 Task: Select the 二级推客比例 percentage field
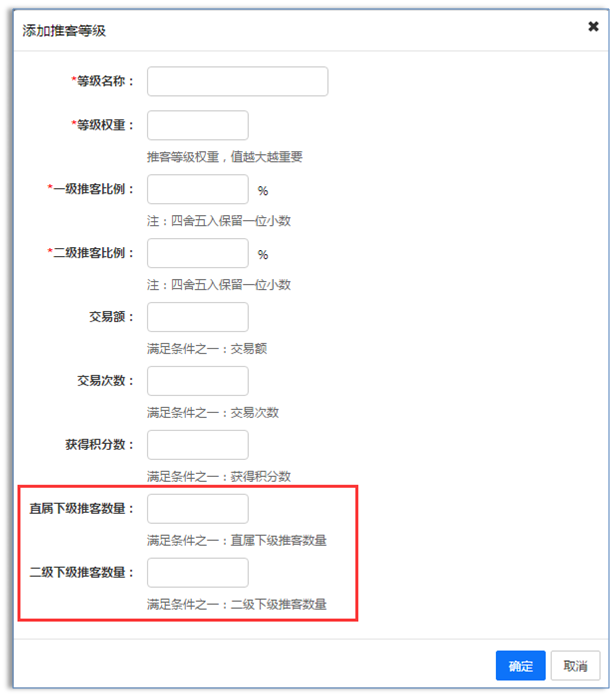(x=198, y=253)
